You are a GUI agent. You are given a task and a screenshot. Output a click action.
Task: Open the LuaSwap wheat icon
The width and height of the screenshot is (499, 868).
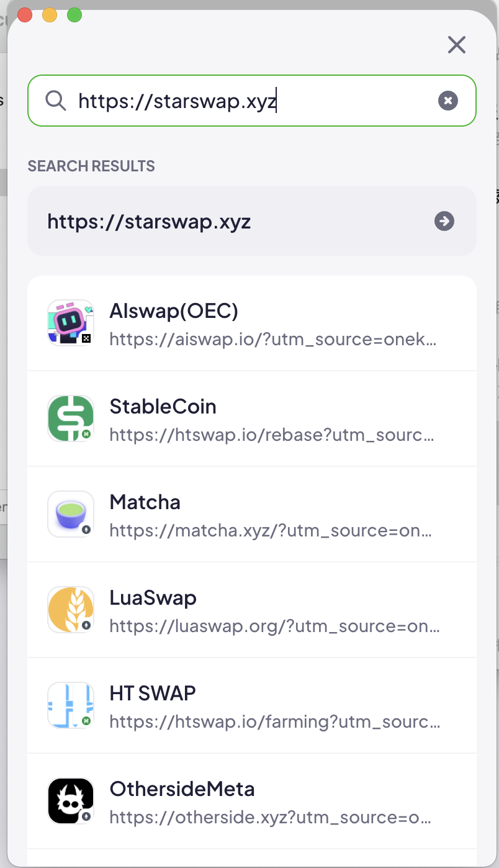click(71, 610)
